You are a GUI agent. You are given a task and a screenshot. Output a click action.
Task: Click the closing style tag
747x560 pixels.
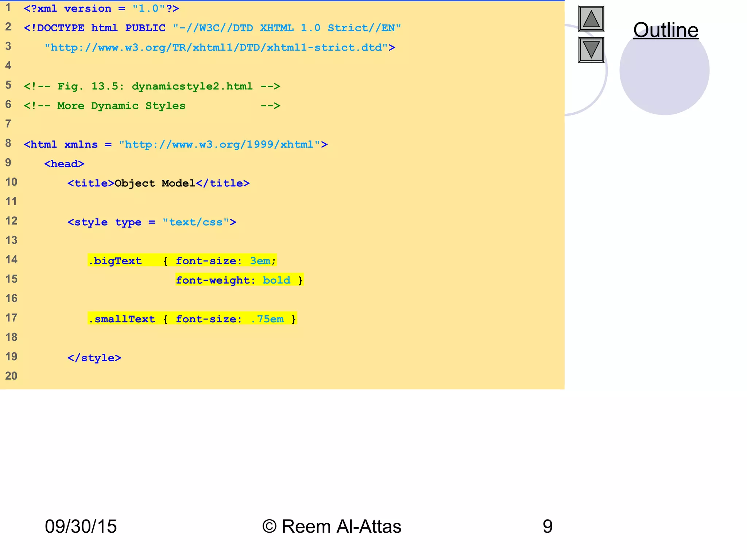coord(94,358)
